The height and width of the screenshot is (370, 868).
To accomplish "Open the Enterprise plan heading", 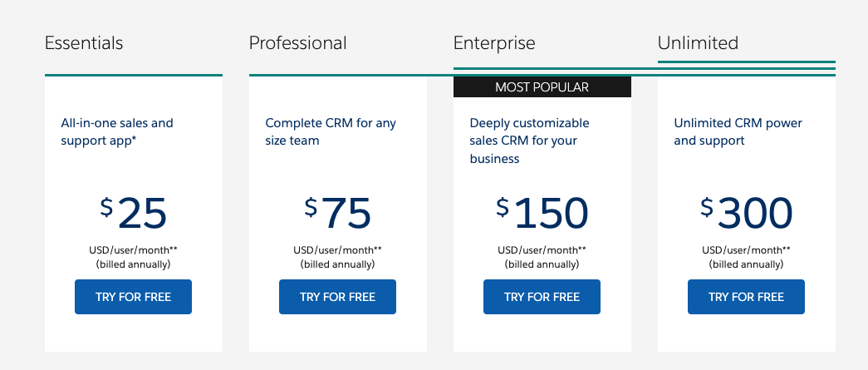I will click(494, 43).
